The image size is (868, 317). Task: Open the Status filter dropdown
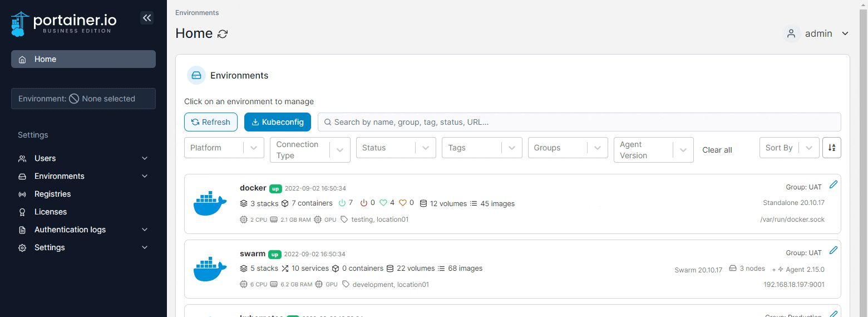point(396,148)
